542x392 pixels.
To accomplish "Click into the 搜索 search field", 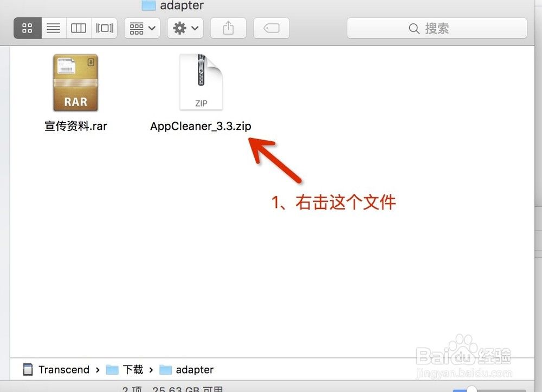I will tap(437, 28).
